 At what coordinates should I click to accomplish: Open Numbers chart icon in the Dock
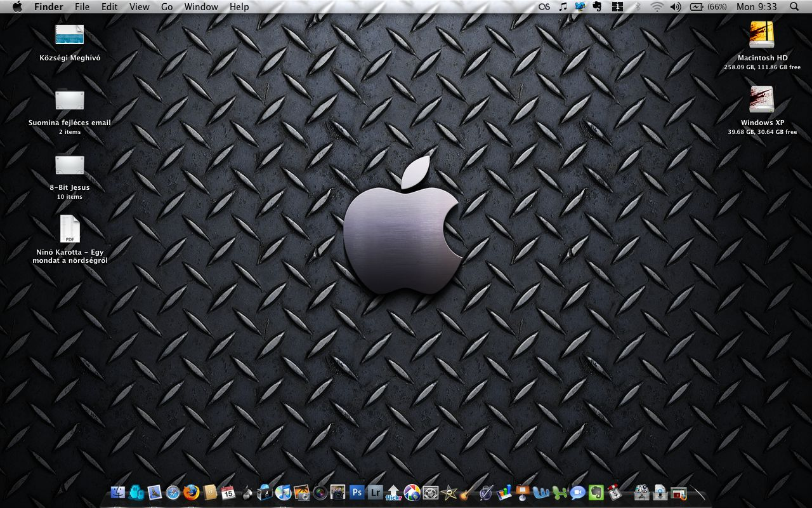coord(505,492)
